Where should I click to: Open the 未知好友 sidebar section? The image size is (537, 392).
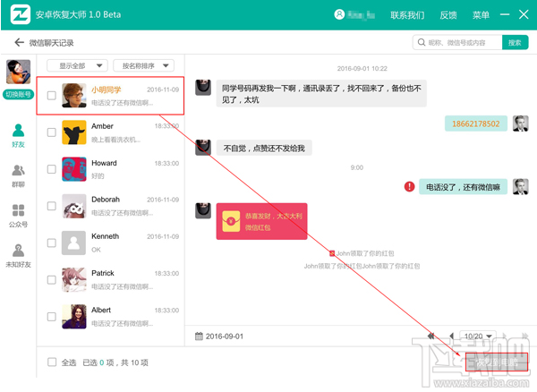[18, 256]
